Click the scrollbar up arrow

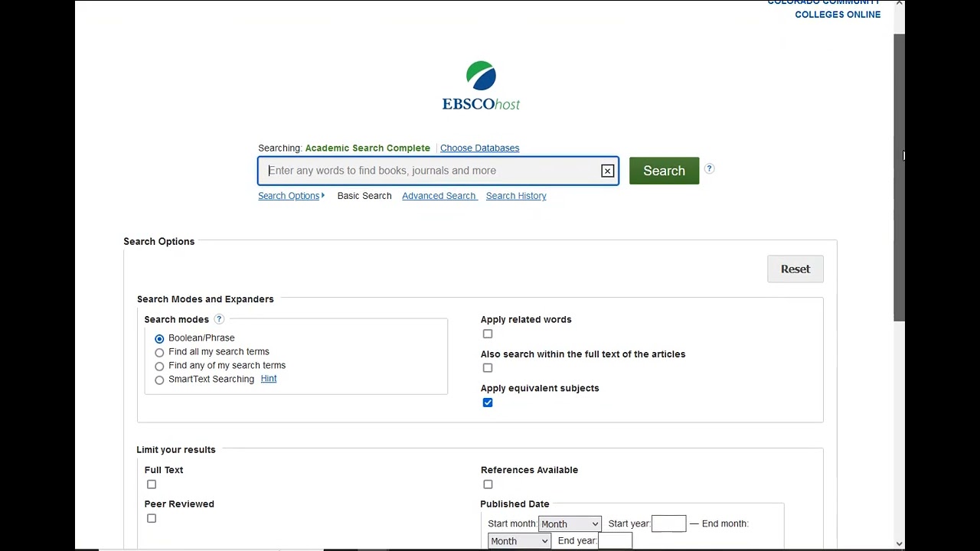click(x=900, y=4)
